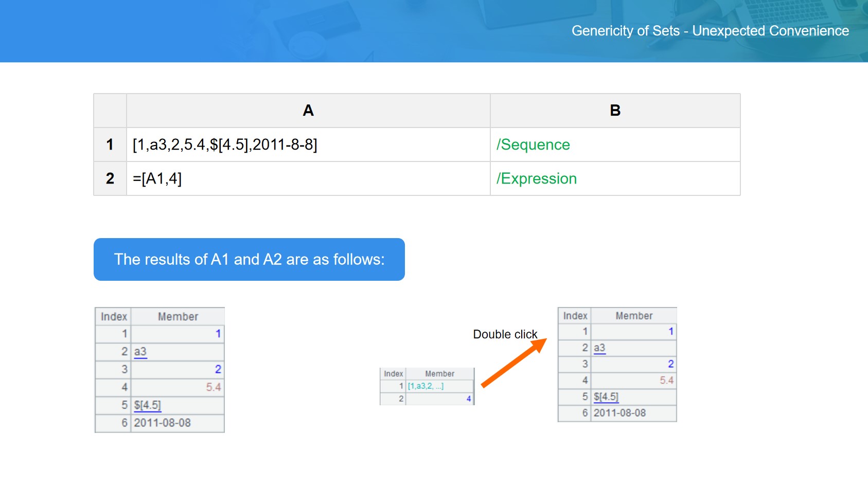Select column A header

308,111
